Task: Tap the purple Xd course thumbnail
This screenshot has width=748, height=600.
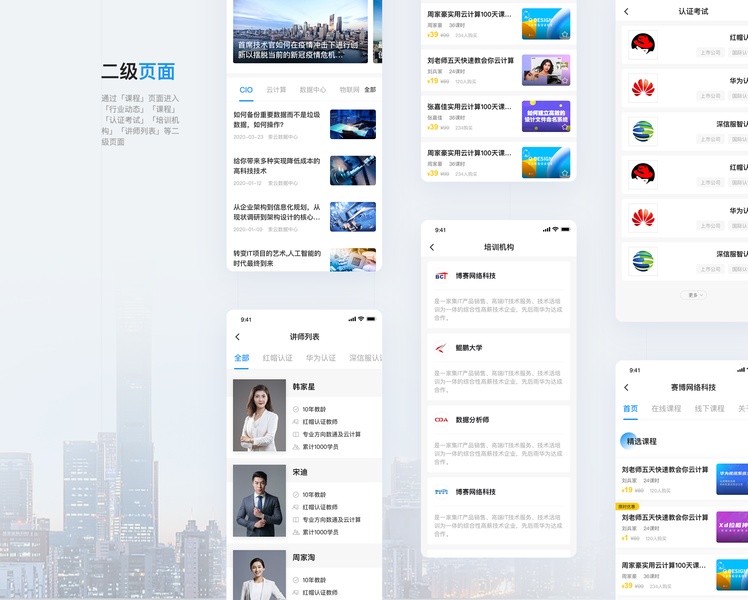Action: pyautogui.click(x=732, y=527)
